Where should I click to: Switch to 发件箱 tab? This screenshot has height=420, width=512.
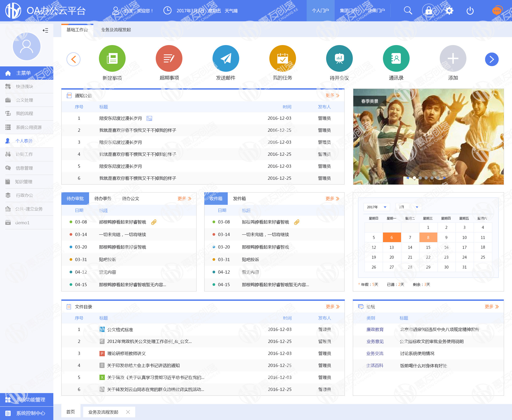(x=239, y=199)
